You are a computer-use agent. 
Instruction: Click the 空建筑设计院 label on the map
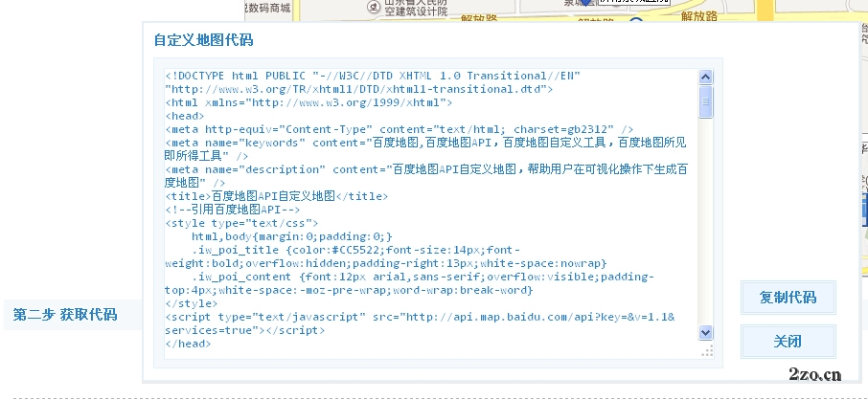coord(417,11)
